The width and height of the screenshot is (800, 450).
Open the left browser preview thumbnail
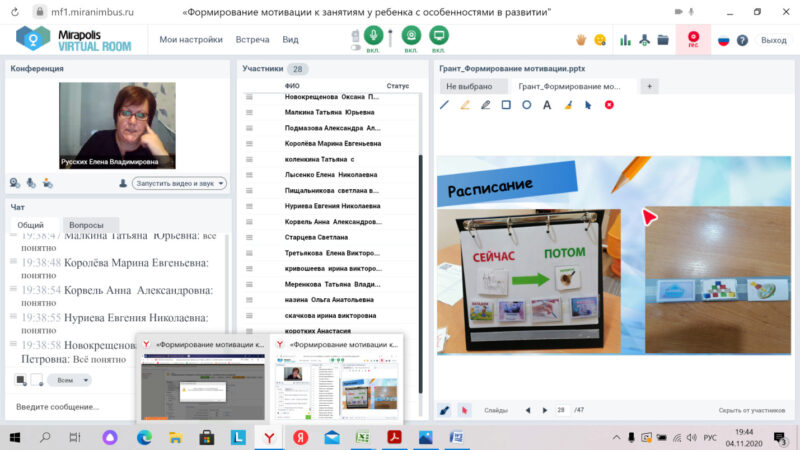203,386
